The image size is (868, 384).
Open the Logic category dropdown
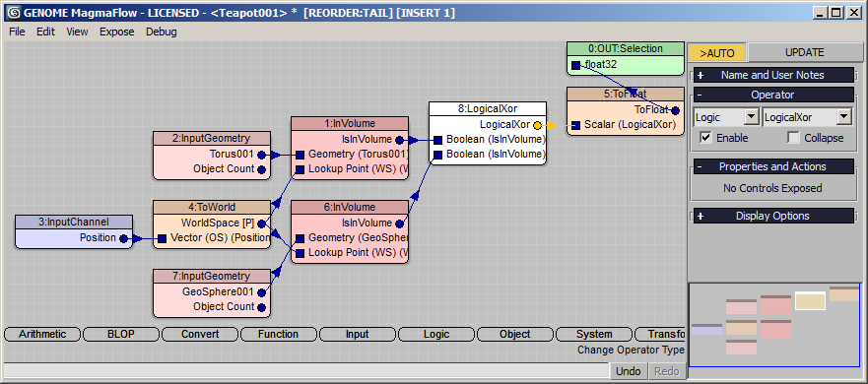coord(751,117)
